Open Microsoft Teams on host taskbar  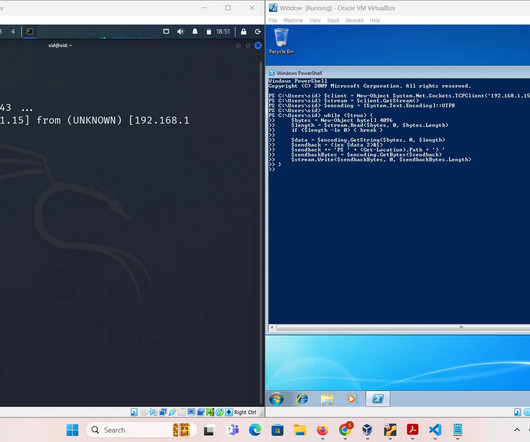point(233,430)
